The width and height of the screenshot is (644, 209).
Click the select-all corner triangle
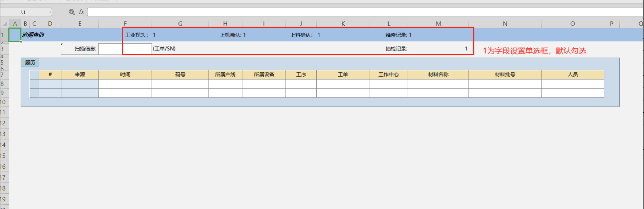(x=5, y=24)
